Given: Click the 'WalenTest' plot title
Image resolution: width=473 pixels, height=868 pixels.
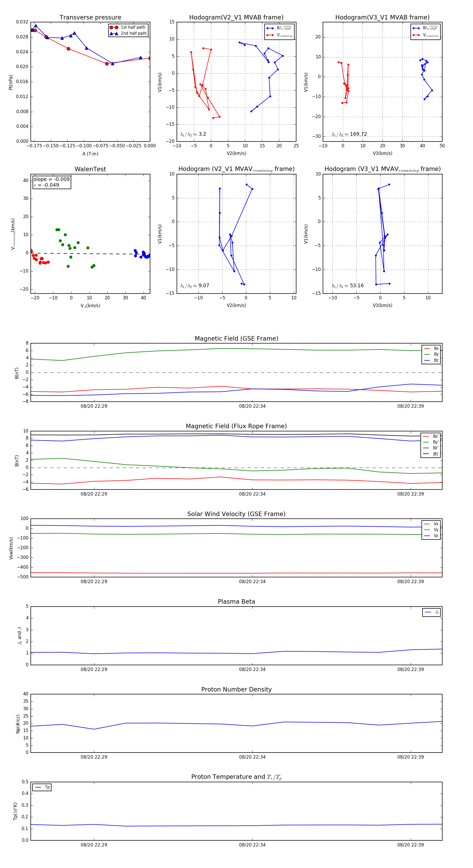Looking at the screenshot, I should (90, 169).
